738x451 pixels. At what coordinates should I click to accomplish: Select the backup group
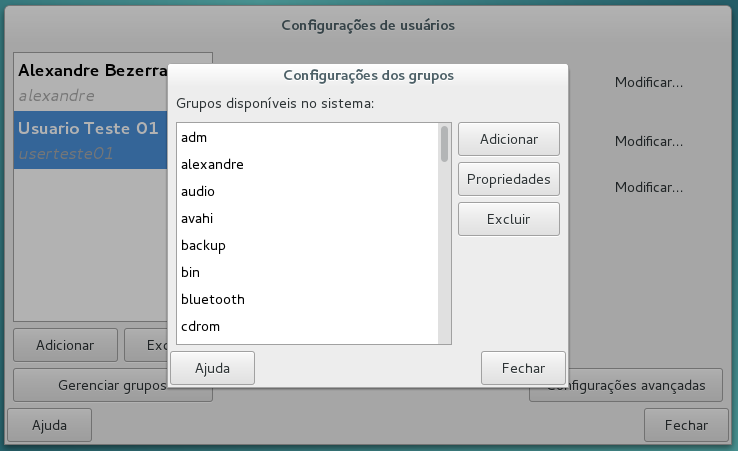(x=307, y=245)
